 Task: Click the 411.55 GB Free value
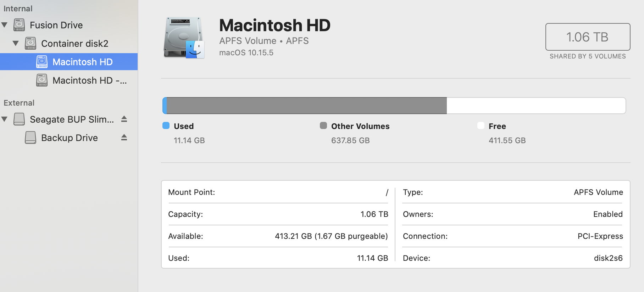tap(507, 140)
